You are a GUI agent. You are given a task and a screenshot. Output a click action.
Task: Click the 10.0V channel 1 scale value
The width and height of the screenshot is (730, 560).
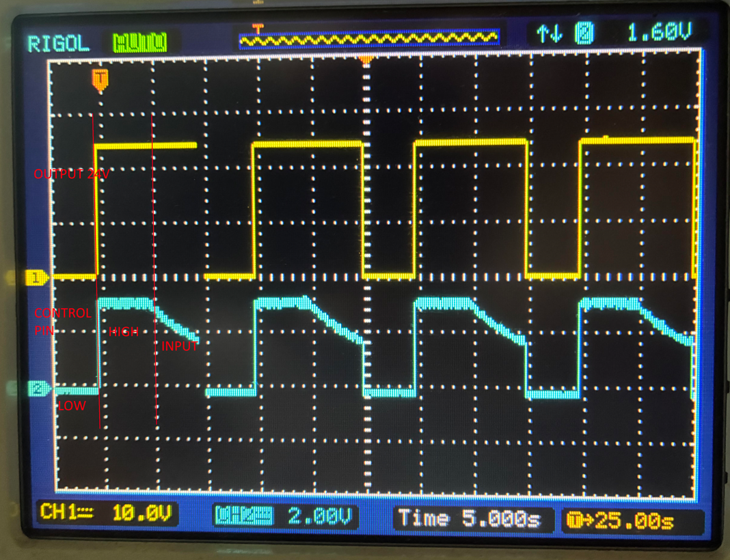142,513
